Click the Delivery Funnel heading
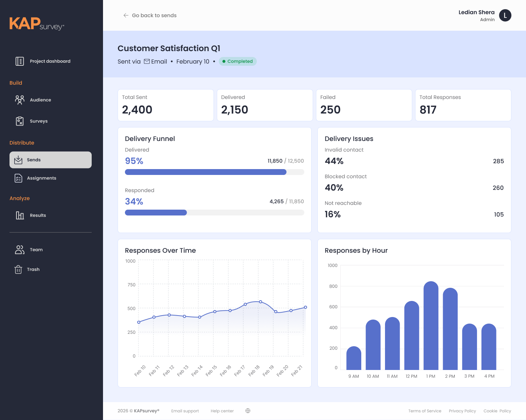526x420 pixels. [x=150, y=139]
